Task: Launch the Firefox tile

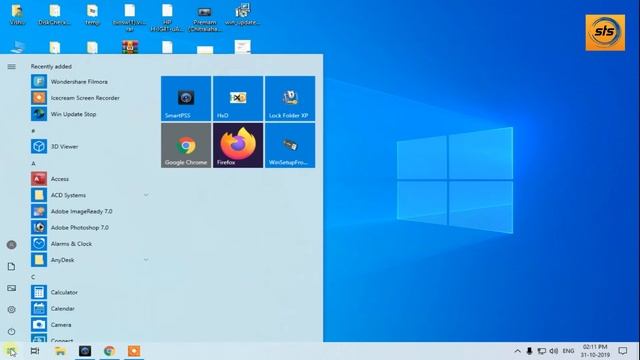Action: pos(238,145)
